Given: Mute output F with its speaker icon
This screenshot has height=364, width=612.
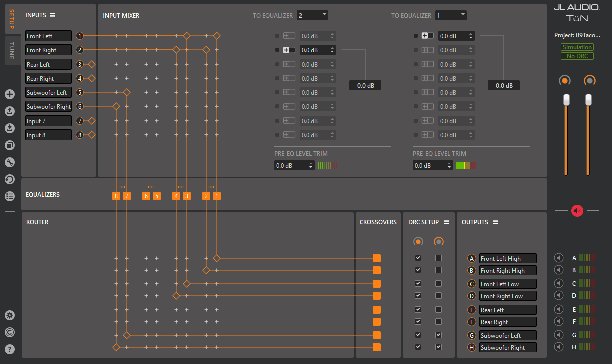Looking at the screenshot, I should [559, 321].
